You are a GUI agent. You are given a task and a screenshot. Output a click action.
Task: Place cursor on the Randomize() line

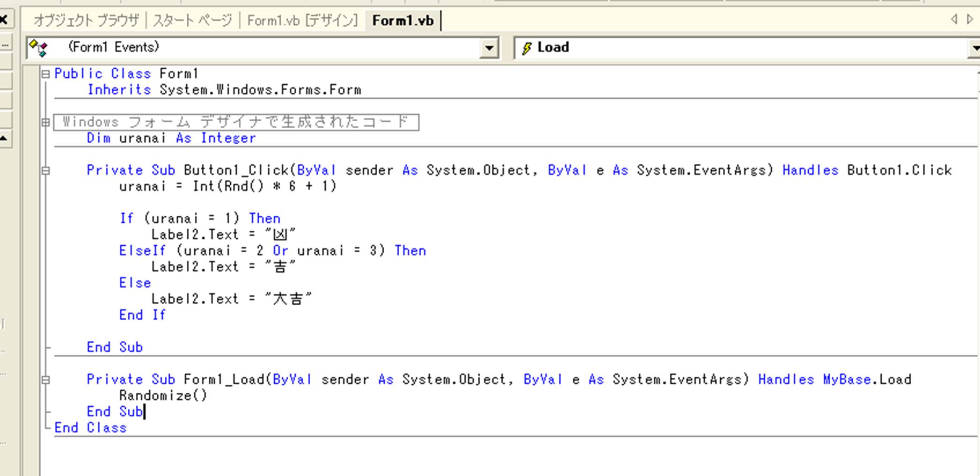tap(163, 396)
